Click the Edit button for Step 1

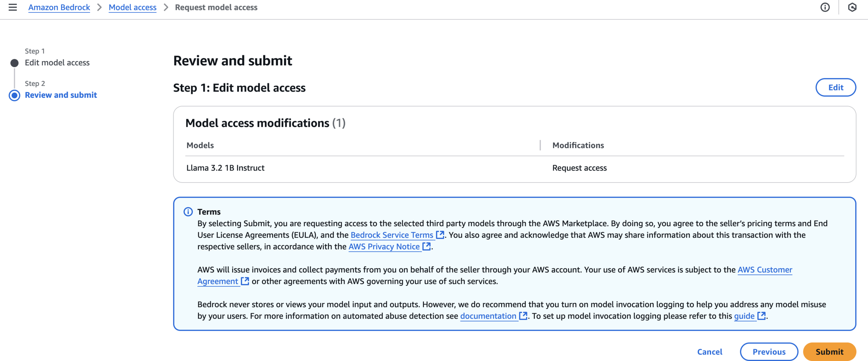point(836,87)
